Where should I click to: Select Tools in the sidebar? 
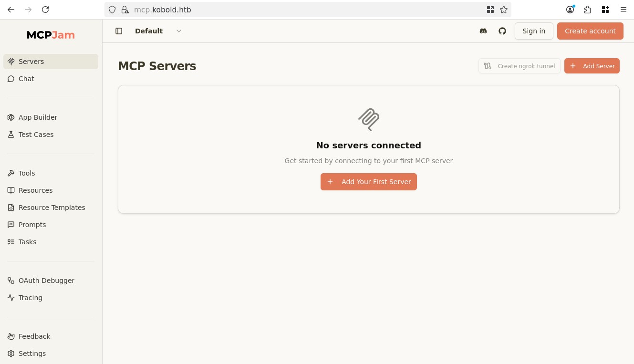click(51, 173)
